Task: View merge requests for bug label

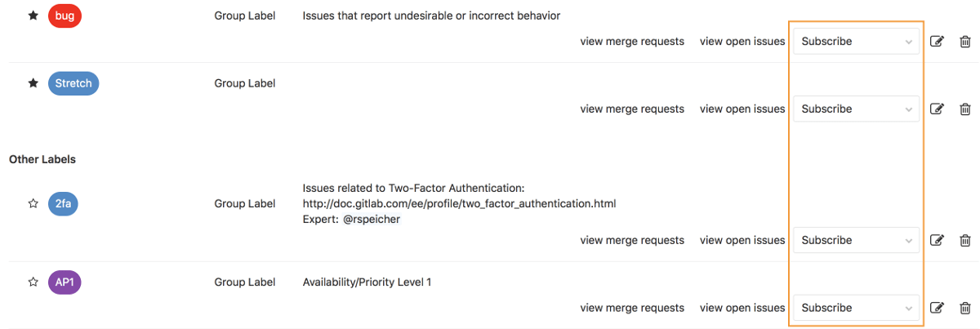Action: (631, 42)
